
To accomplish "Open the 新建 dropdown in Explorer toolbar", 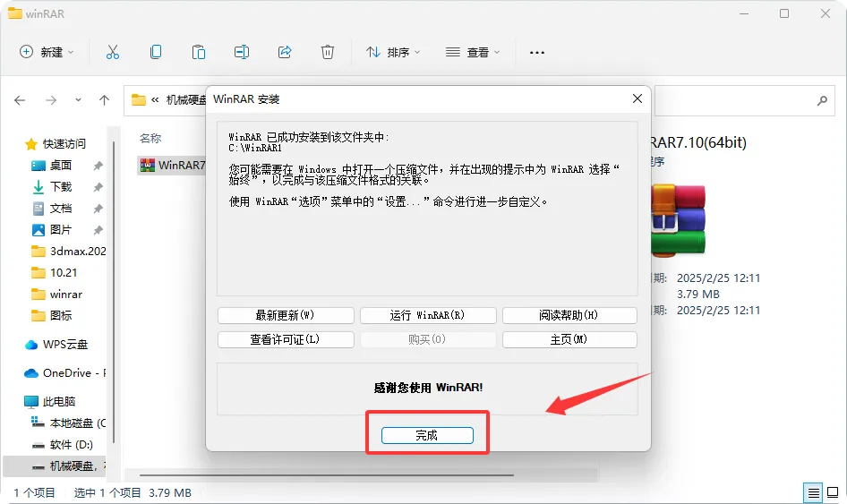I will pos(47,53).
